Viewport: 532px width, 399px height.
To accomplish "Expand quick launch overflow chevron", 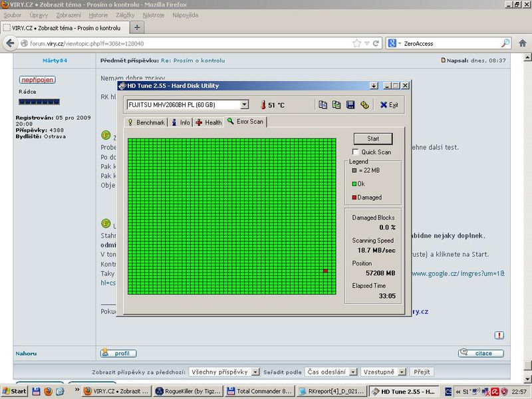I will coord(77,390).
